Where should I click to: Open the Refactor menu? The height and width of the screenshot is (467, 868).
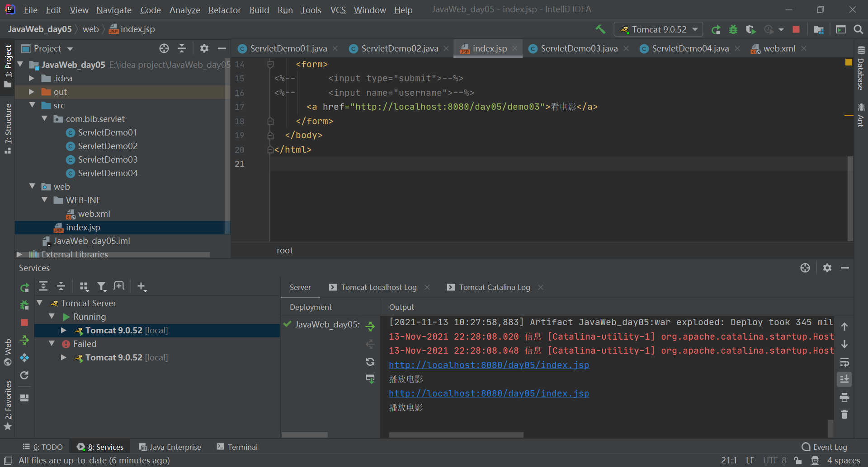pos(224,10)
